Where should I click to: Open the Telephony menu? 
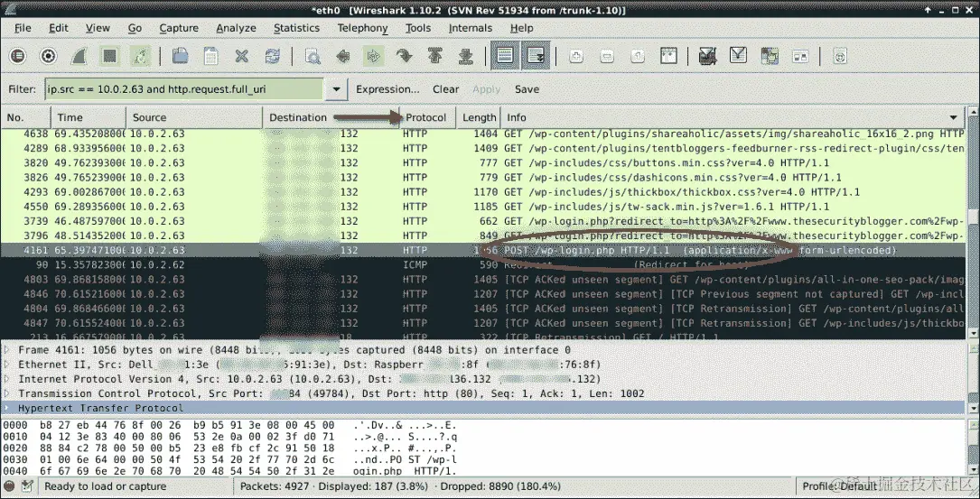coord(362,28)
